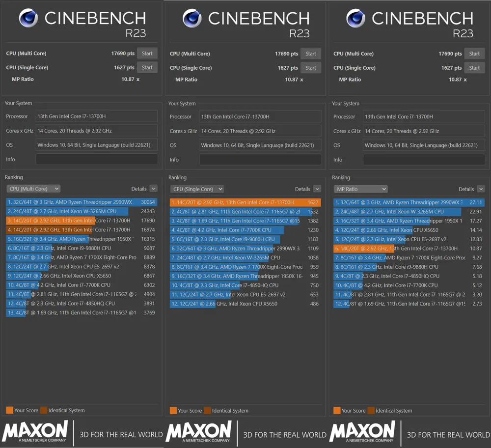Open the CPU (Multi Core) ranking dropdown
Viewport: 491px width, 448px height.
(x=33, y=189)
